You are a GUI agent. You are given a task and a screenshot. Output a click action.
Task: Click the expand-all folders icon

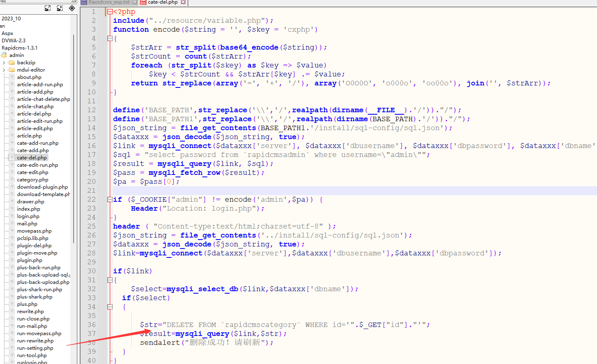(47, 8)
